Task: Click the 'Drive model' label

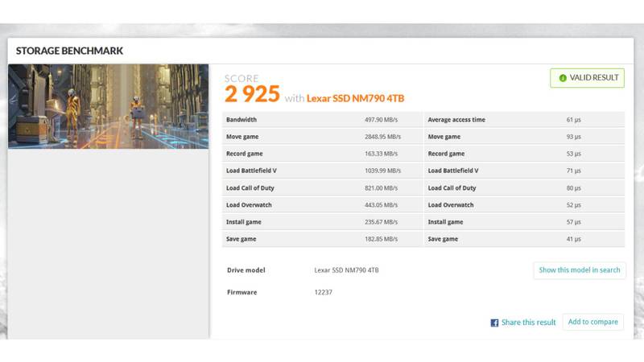Action: tap(246, 270)
